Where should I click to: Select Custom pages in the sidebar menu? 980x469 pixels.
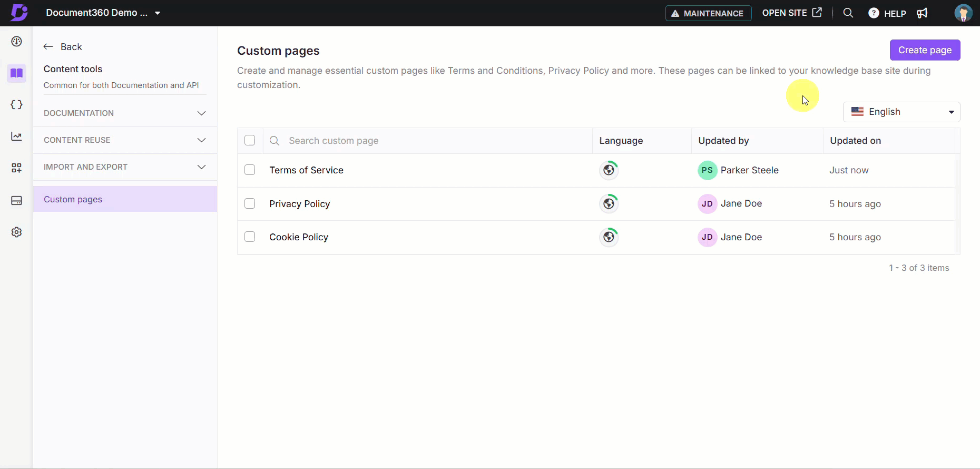point(125,199)
